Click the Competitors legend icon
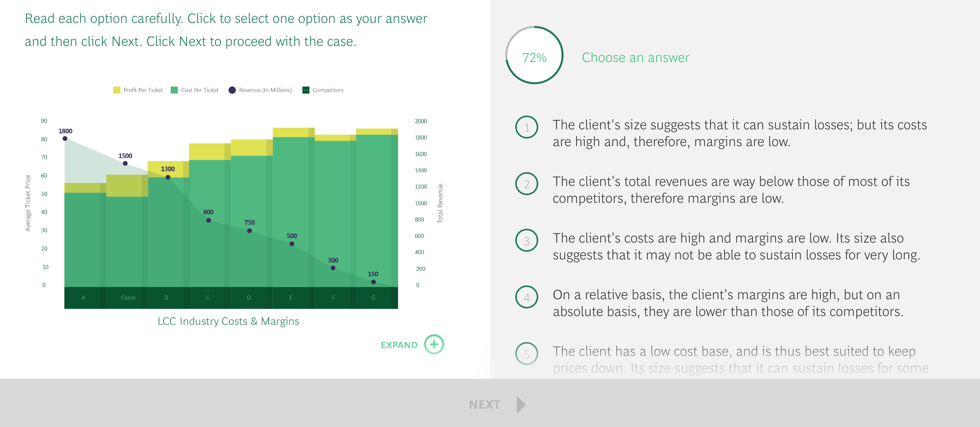 306,90
